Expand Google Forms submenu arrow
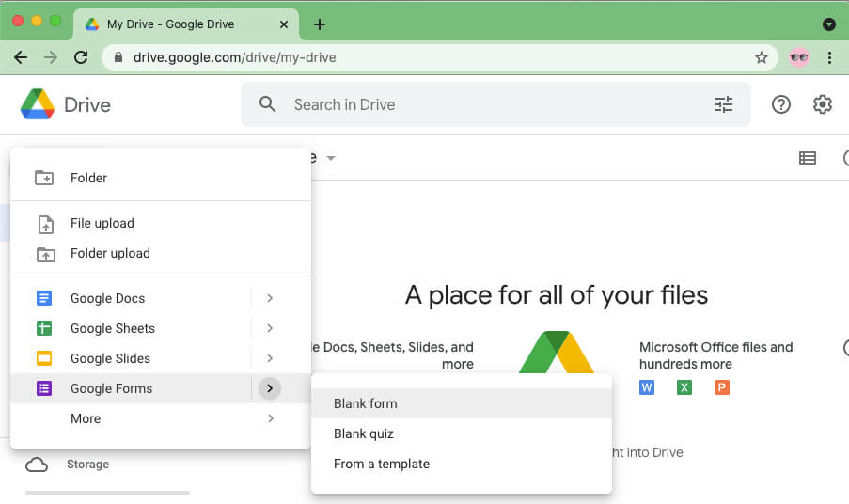849x504 pixels. tap(270, 388)
